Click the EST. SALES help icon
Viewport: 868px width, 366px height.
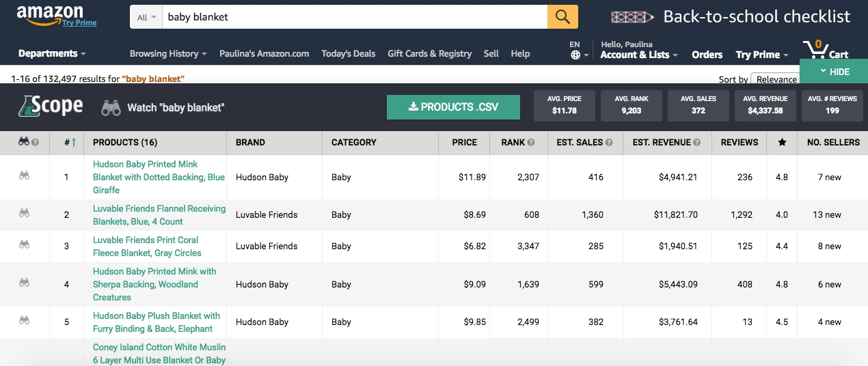click(x=609, y=143)
